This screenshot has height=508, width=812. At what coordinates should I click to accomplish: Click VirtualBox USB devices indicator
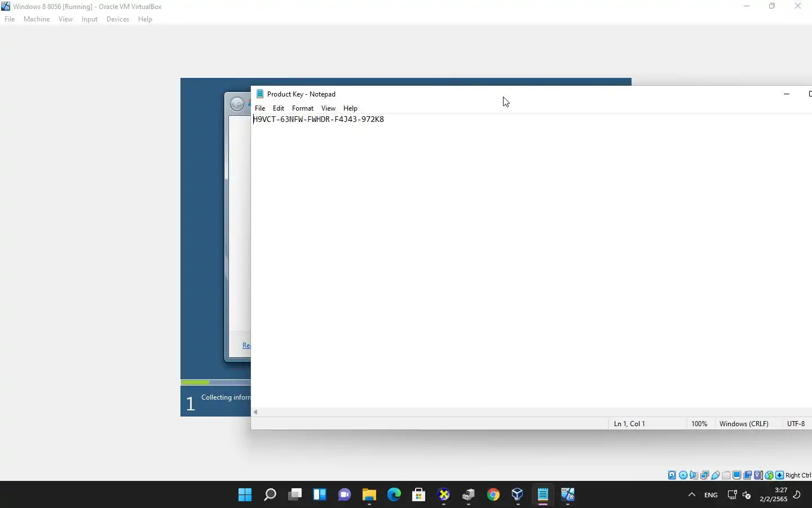[x=716, y=475]
